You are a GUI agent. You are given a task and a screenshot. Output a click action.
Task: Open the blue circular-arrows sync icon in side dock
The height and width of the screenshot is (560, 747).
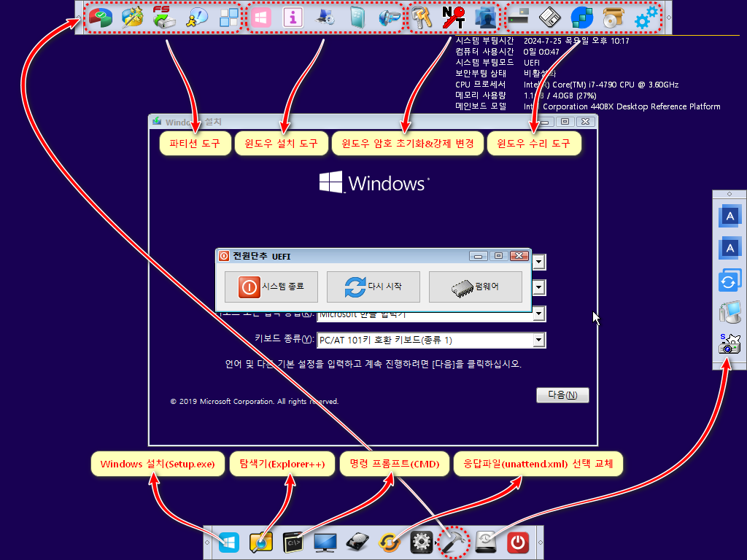729,281
